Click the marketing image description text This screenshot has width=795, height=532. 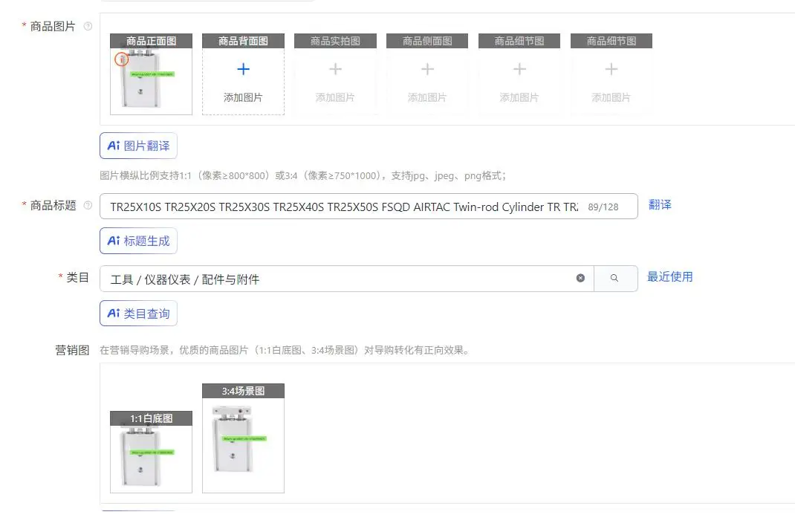tap(285, 350)
